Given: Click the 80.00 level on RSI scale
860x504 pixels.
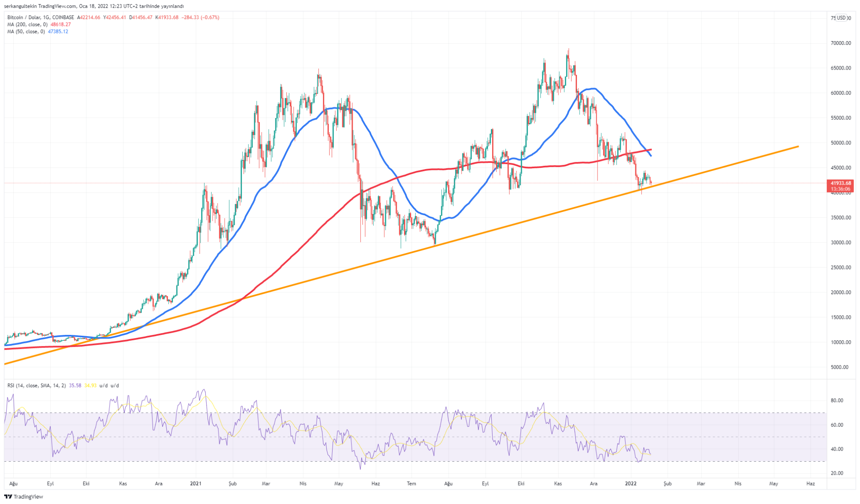Looking at the screenshot, I should tap(837, 400).
